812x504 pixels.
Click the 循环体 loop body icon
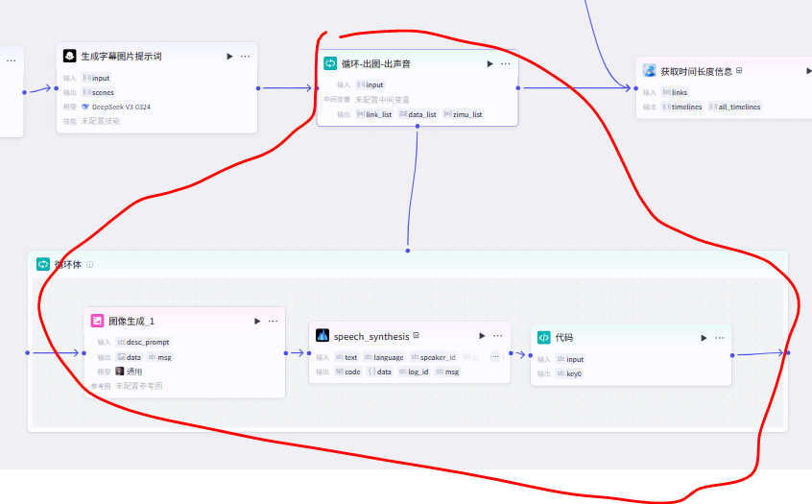coord(43,264)
